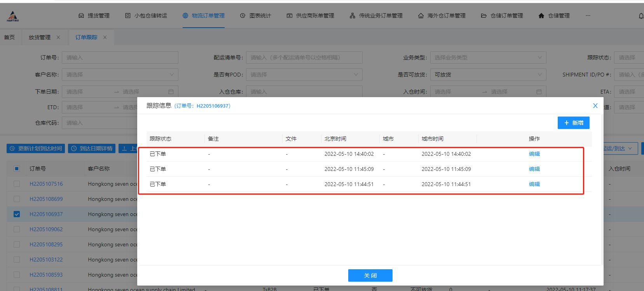Click the company logo icon
The image size is (644, 291).
click(x=13, y=16)
